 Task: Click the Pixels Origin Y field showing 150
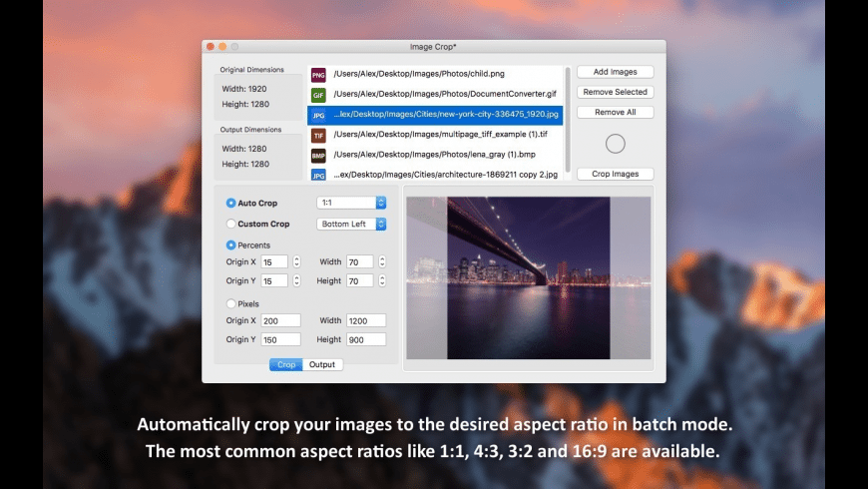(x=280, y=339)
